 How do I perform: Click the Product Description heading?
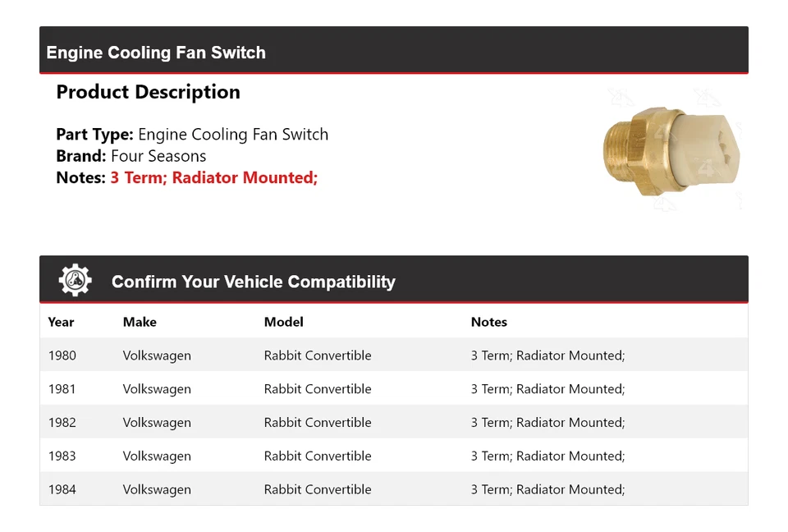click(x=148, y=92)
